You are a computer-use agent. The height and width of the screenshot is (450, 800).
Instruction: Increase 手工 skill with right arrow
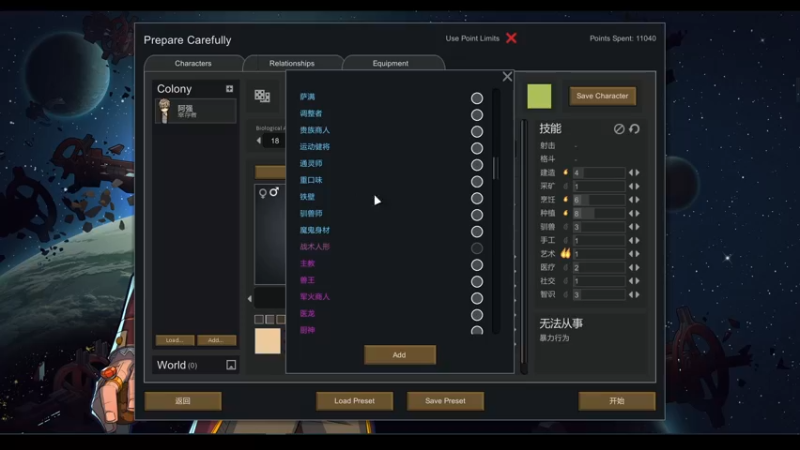click(637, 240)
